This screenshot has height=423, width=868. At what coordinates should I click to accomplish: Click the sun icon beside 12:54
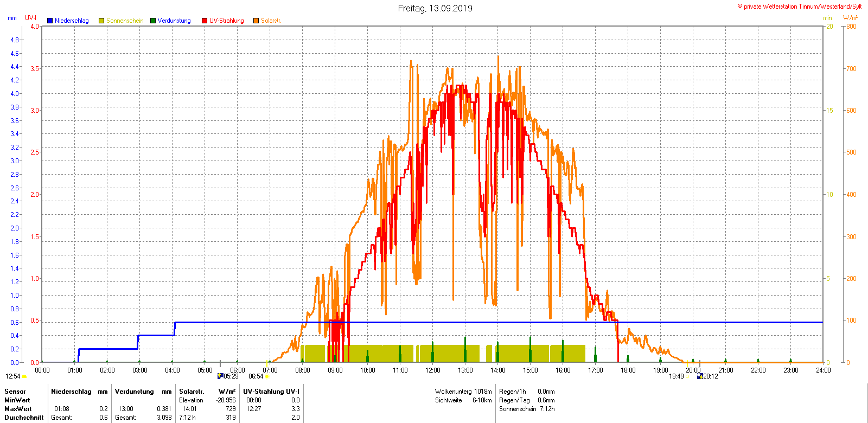[24, 376]
